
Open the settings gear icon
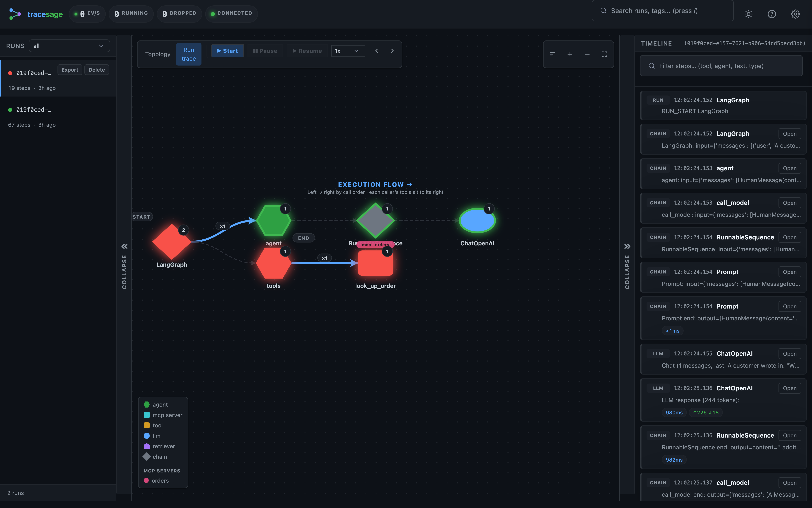click(795, 14)
